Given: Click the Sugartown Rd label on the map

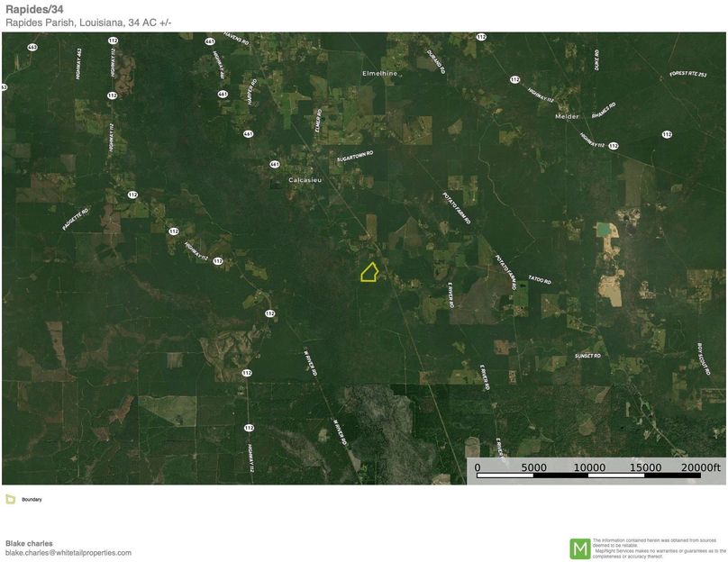Looking at the screenshot, I should (357, 155).
